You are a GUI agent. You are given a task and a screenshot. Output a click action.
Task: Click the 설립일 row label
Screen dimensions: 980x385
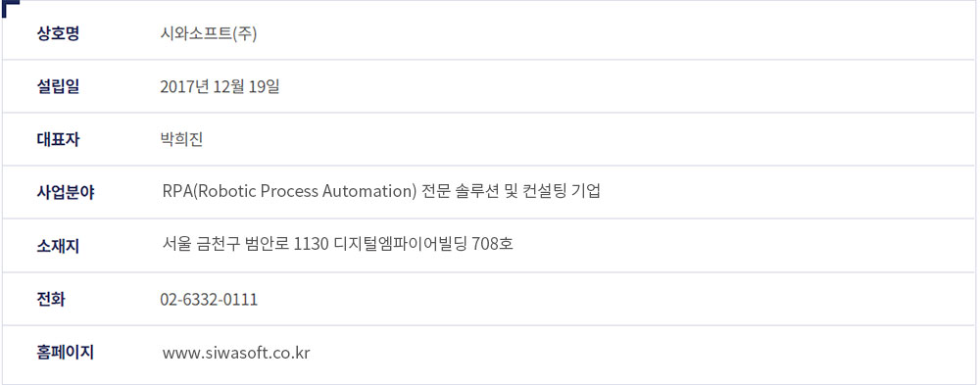tap(58, 87)
